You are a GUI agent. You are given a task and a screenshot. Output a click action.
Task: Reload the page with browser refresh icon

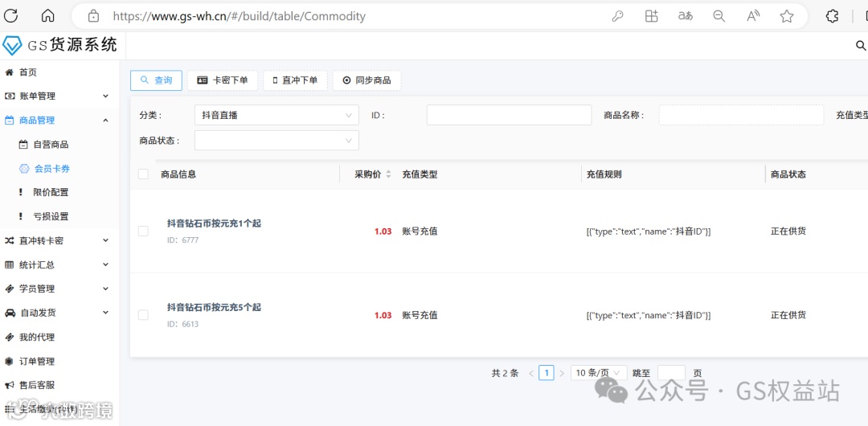pos(11,16)
